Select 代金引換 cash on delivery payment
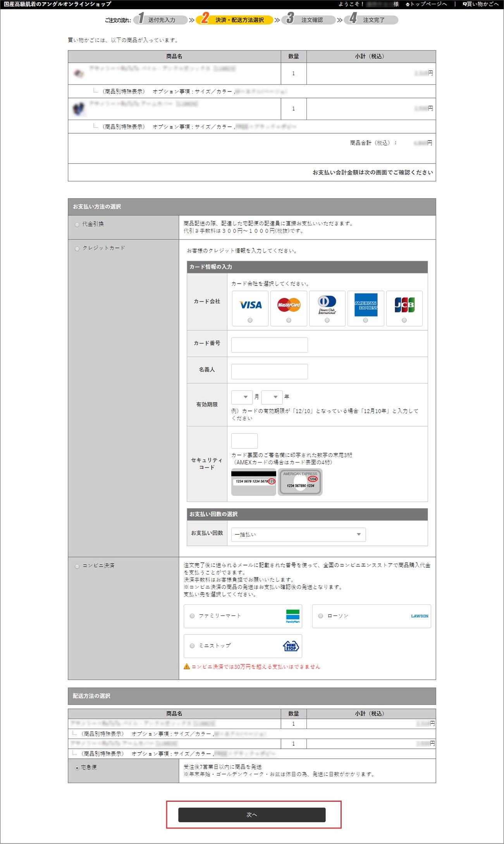Screen dimensions: 504x844 pos(77,225)
